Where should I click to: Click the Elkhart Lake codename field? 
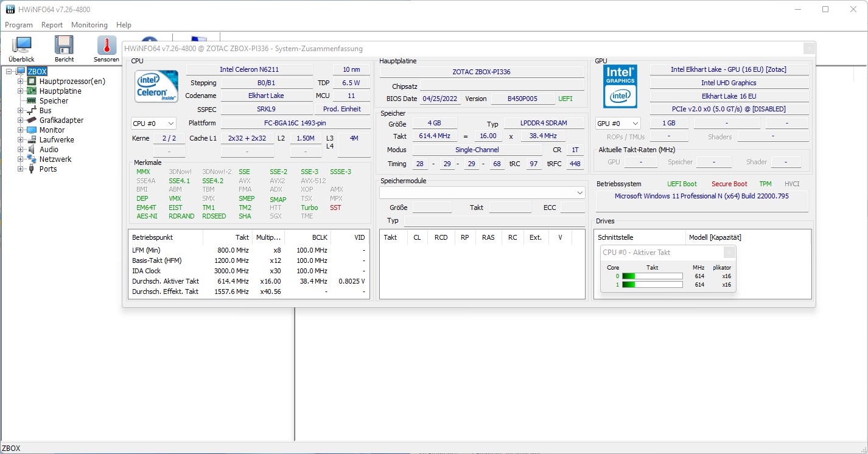coord(266,96)
